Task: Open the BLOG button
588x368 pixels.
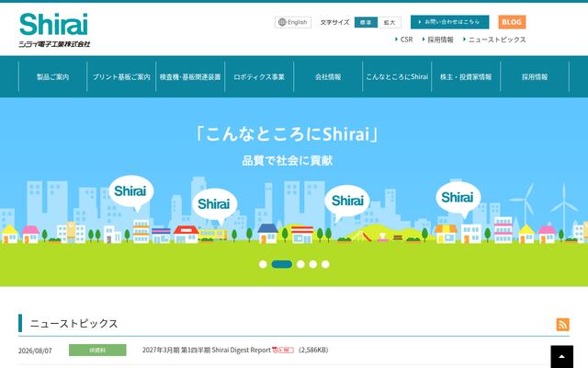Action: 512,22
